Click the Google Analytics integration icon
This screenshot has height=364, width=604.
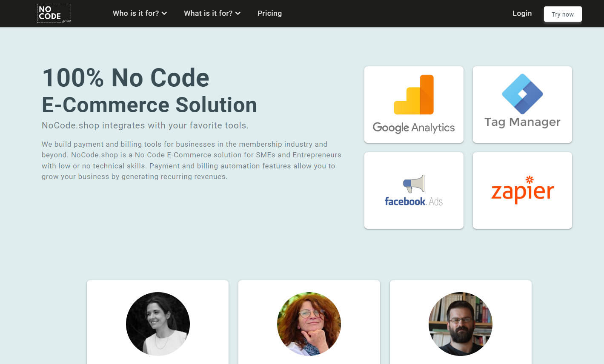[x=414, y=104]
